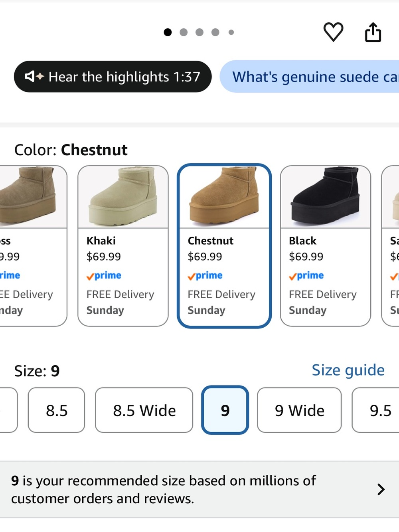This screenshot has width=399, height=532.
Task: Select the currently highlighted size 9
Action: [225, 410]
